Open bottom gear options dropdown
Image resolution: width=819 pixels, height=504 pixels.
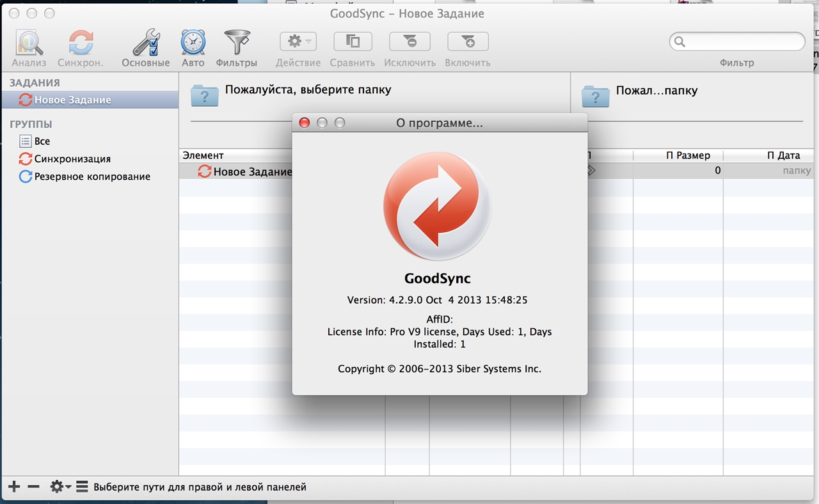pyautogui.click(x=60, y=487)
